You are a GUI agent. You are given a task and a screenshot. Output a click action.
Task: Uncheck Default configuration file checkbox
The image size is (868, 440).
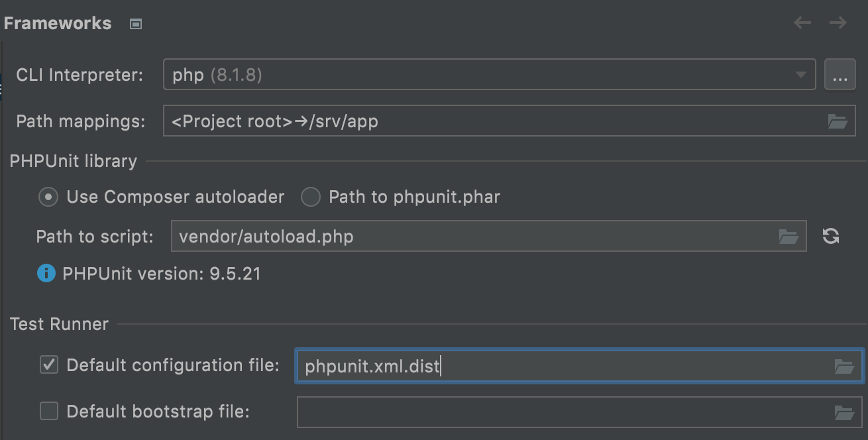(49, 364)
